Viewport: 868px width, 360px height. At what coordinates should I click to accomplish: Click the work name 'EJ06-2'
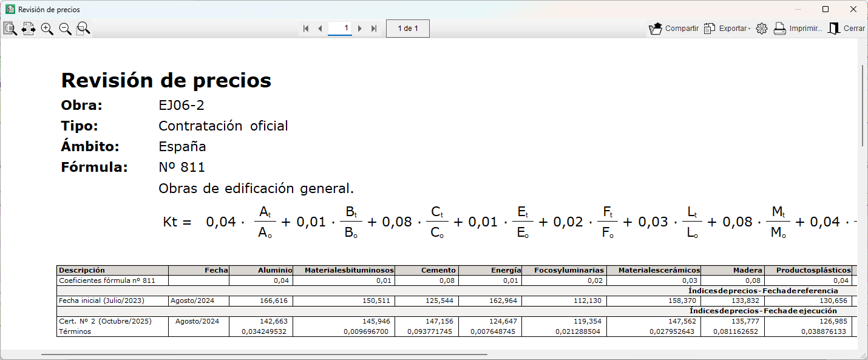pos(181,105)
